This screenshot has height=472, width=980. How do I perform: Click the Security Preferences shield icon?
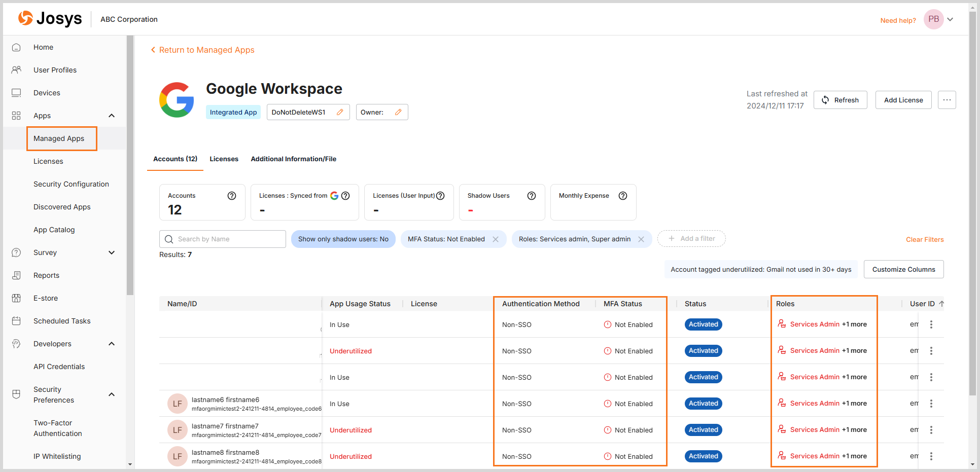16,394
